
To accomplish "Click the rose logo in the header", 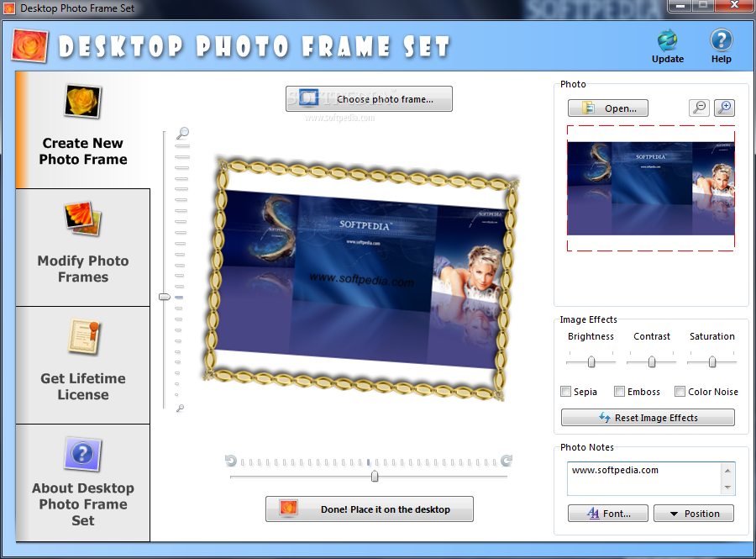I will [x=30, y=46].
